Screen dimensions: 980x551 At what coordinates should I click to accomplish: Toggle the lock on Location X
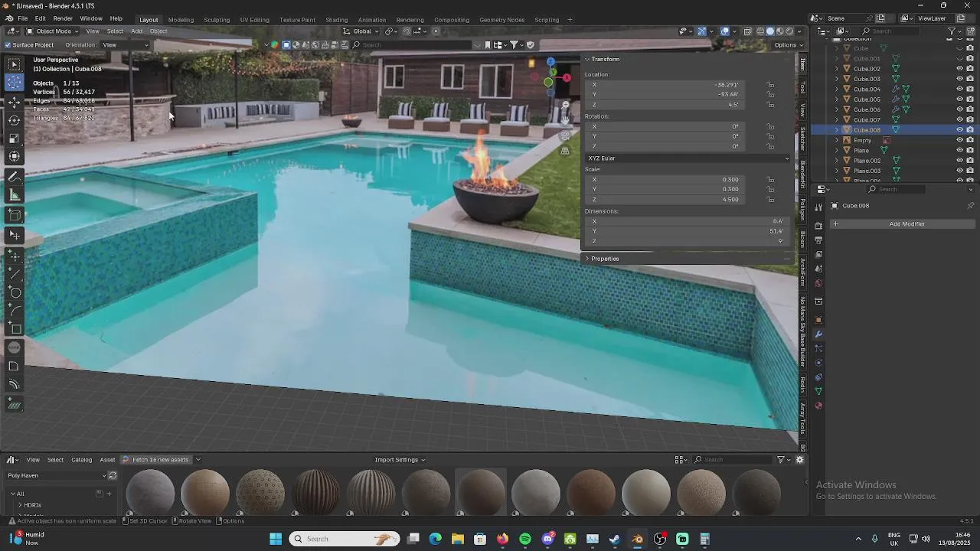click(770, 85)
